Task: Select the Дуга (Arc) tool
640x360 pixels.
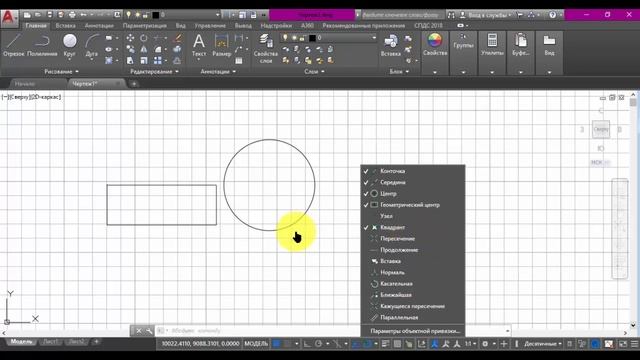Action: tap(92, 45)
